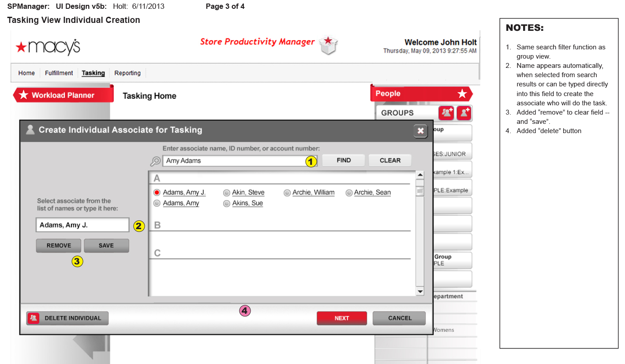The image size is (625, 364).
Task: Click the Macy's logo
Action: (x=48, y=47)
